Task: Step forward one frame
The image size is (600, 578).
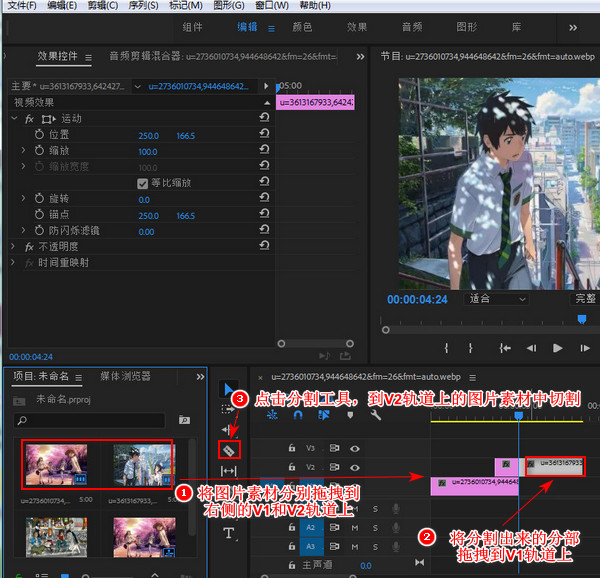Action: (584, 348)
